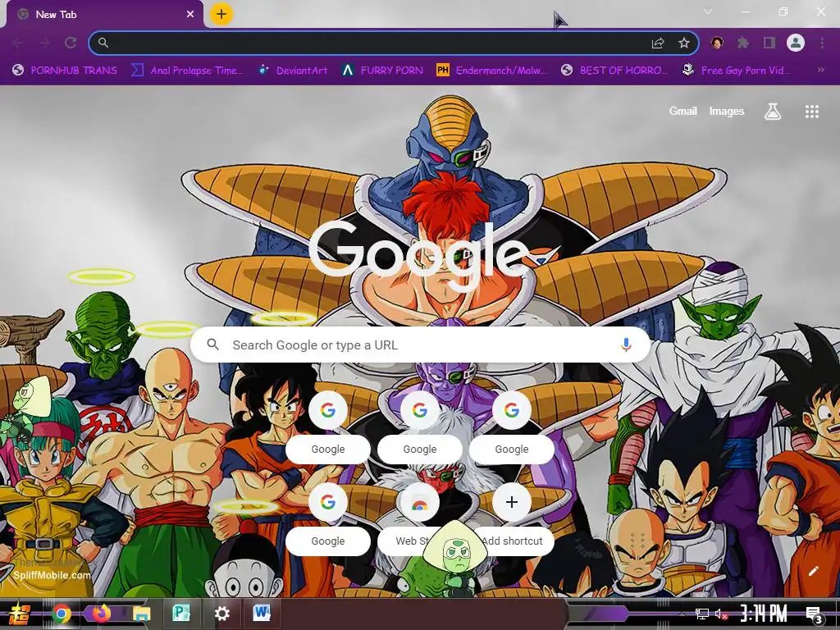Start voice search with the microphone

626,345
